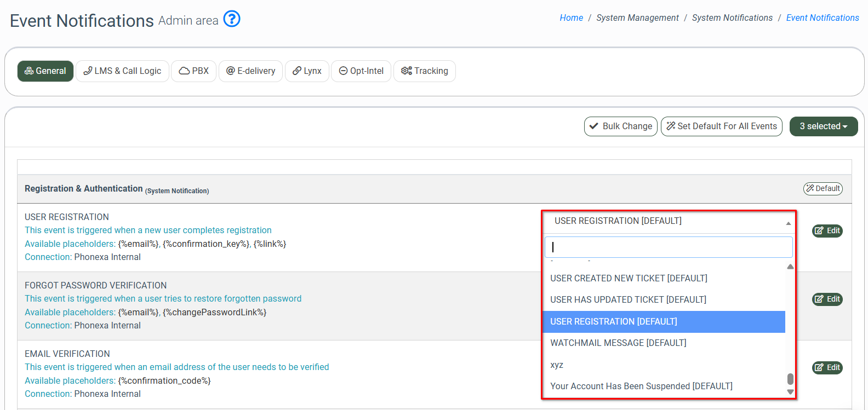Open the General tab
868x410 pixels.
(x=45, y=71)
